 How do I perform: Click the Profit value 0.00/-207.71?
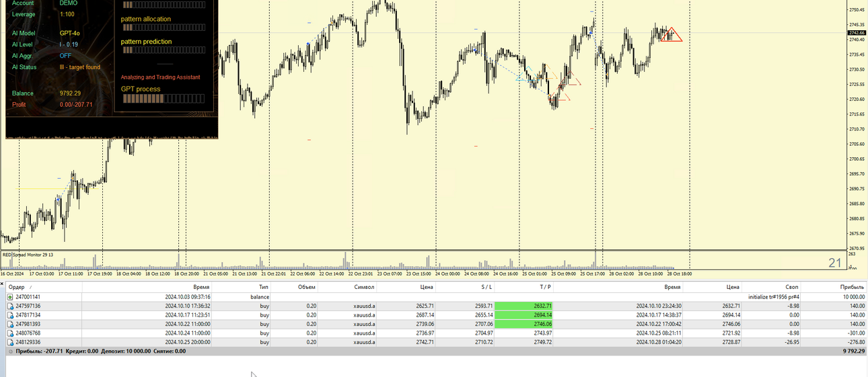click(x=76, y=105)
